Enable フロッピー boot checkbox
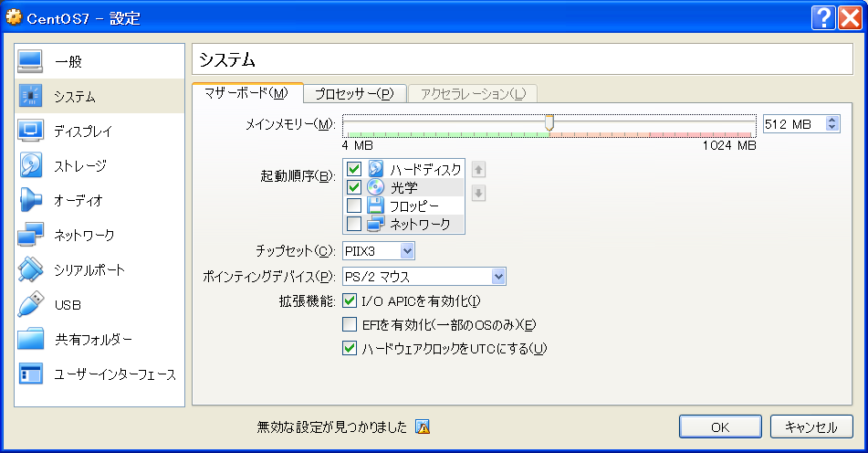 (x=354, y=205)
